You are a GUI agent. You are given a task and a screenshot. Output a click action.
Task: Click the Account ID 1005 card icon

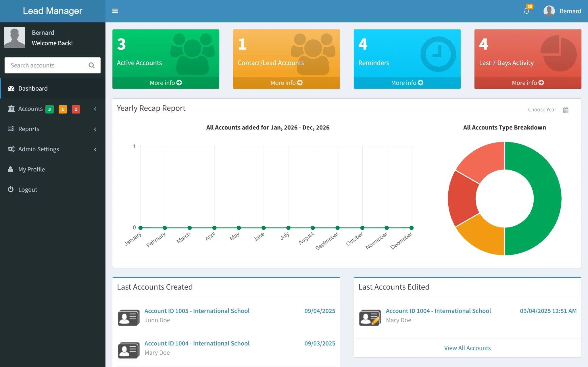coord(128,317)
